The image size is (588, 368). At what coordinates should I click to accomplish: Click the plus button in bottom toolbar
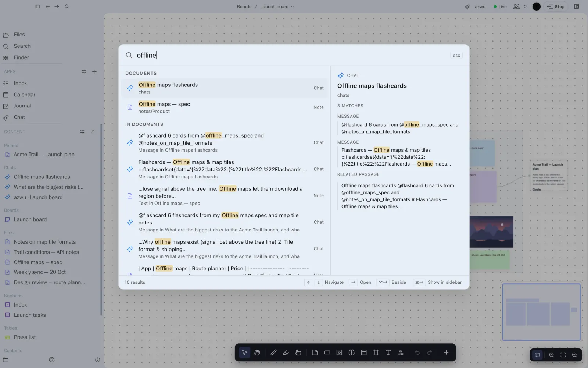click(446, 353)
